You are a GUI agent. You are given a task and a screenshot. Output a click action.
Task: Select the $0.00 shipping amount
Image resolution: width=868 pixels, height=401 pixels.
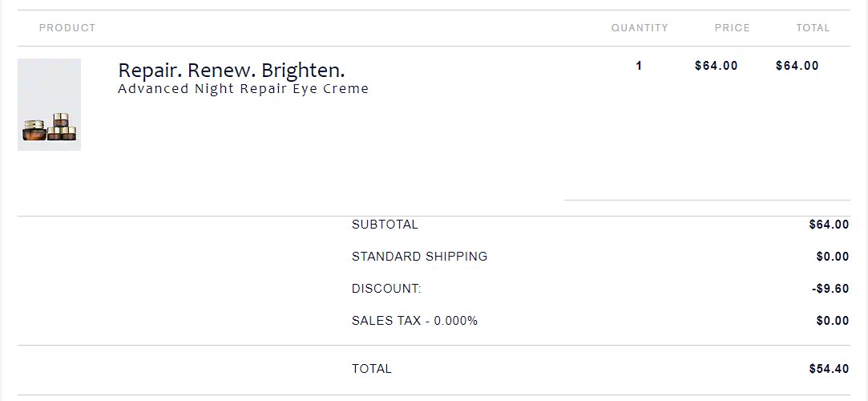(833, 257)
